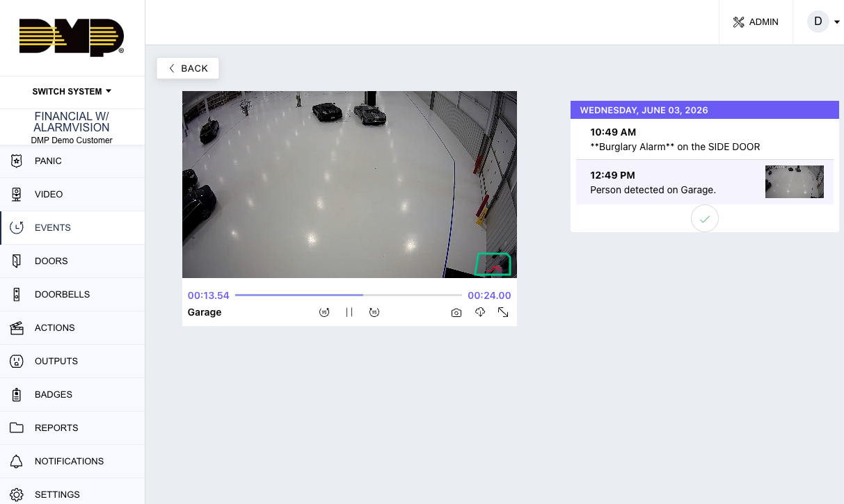
Task: Click the 00:13.54 elapsed time
Action: click(x=209, y=295)
